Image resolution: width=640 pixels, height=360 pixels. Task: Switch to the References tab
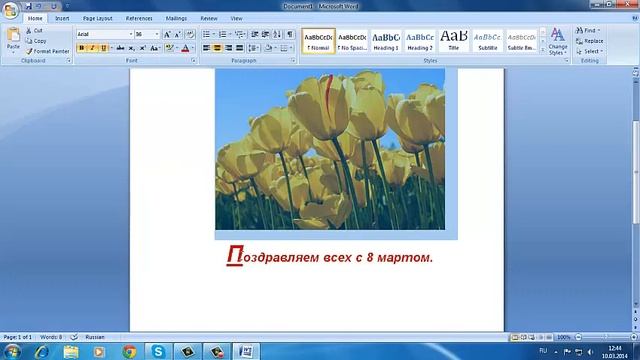(x=139, y=18)
